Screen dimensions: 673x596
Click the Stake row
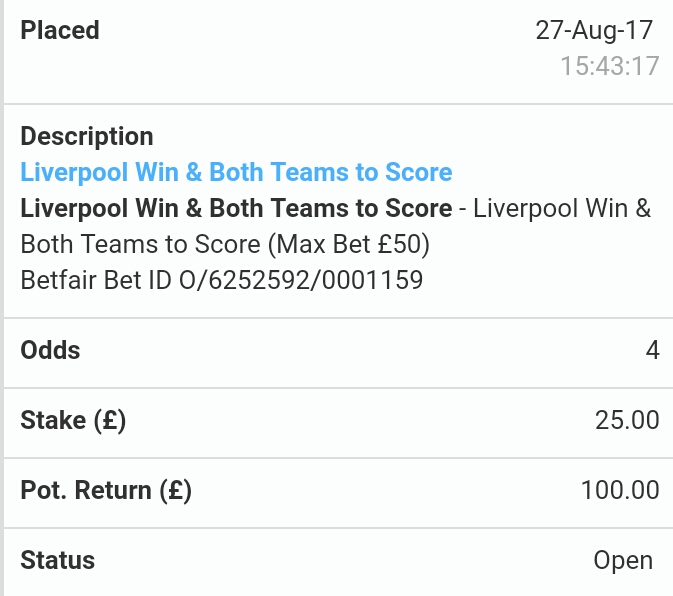[338, 423]
